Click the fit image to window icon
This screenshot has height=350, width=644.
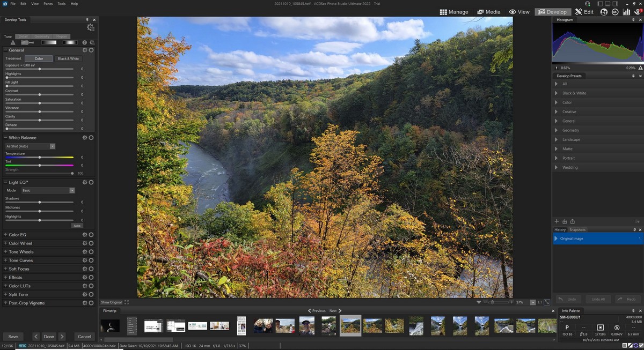(546, 302)
